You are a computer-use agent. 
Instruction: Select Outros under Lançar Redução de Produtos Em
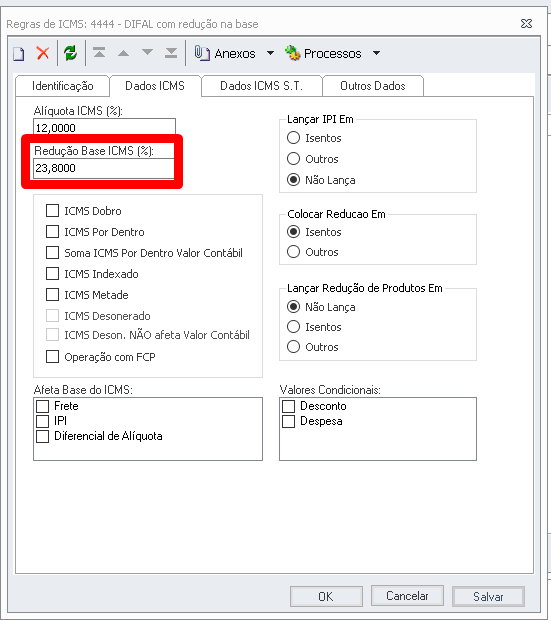pos(293,347)
